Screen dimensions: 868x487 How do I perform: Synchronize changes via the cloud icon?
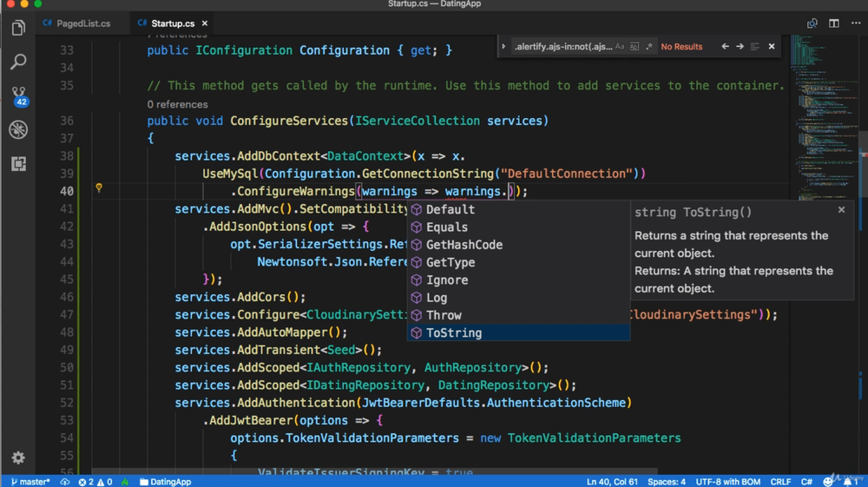click(x=65, y=482)
